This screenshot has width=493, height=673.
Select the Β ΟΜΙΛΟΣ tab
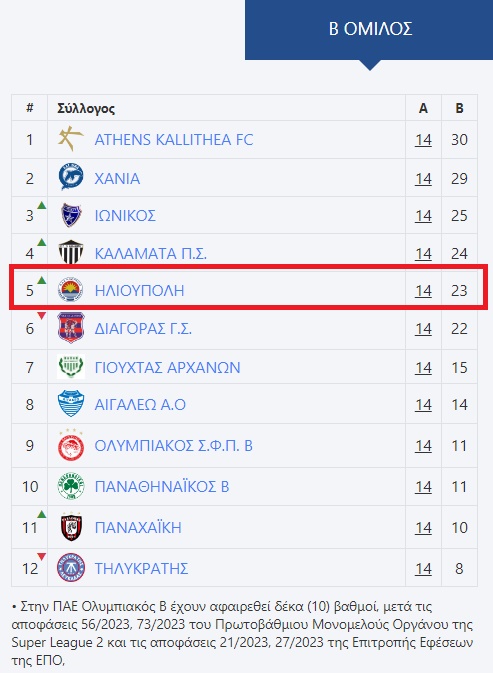pyautogui.click(x=369, y=29)
